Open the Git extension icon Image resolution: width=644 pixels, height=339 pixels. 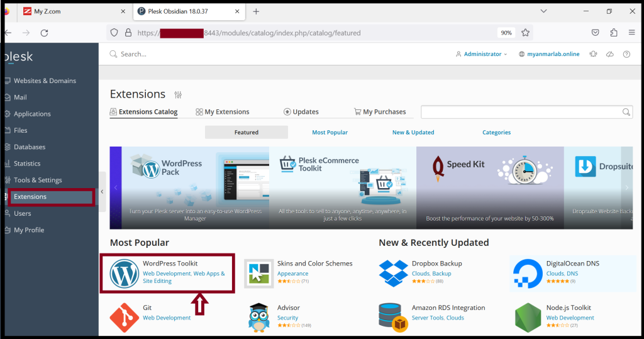tap(124, 318)
